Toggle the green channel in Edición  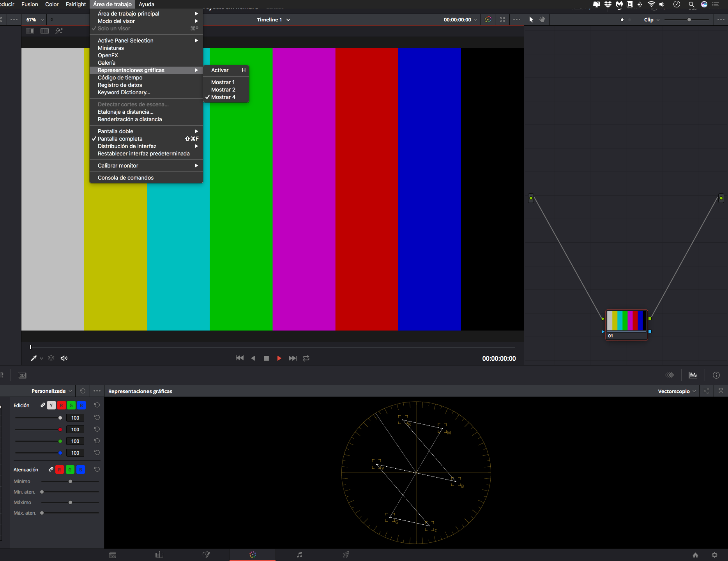pos(71,405)
